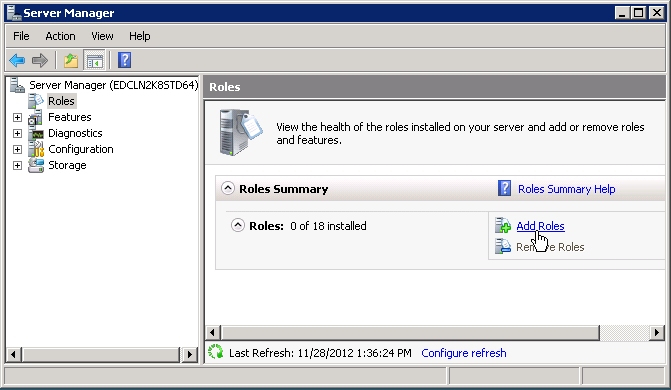
Task: Click the Add Roles icon with green plus
Action: 503,225
